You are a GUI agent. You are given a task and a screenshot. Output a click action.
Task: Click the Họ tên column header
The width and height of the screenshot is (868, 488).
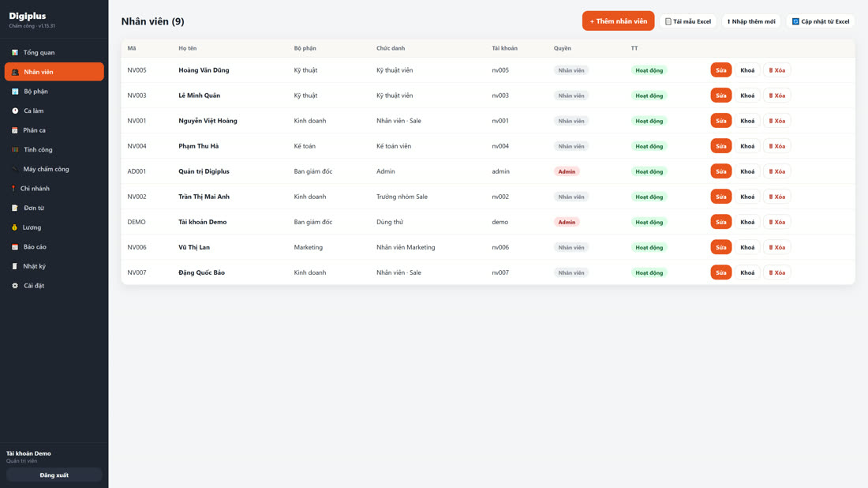[x=188, y=48]
